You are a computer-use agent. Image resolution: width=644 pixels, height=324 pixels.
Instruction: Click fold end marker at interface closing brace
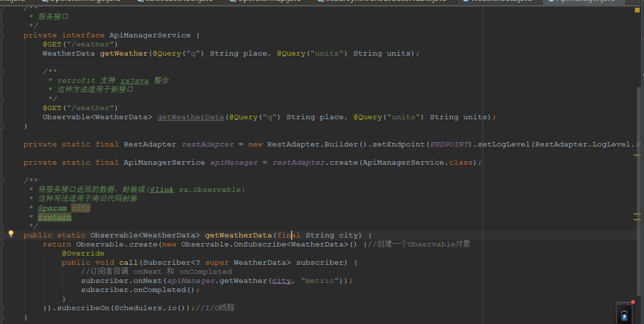click(x=2, y=126)
